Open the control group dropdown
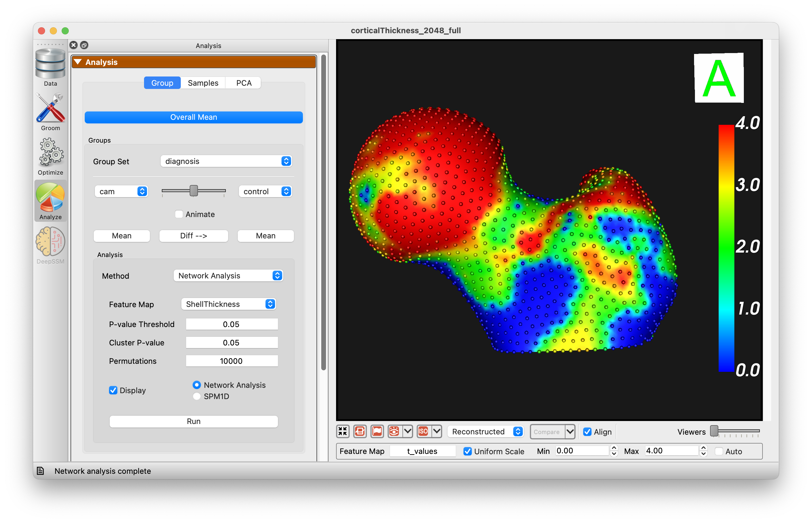The width and height of the screenshot is (812, 523). pos(266,192)
